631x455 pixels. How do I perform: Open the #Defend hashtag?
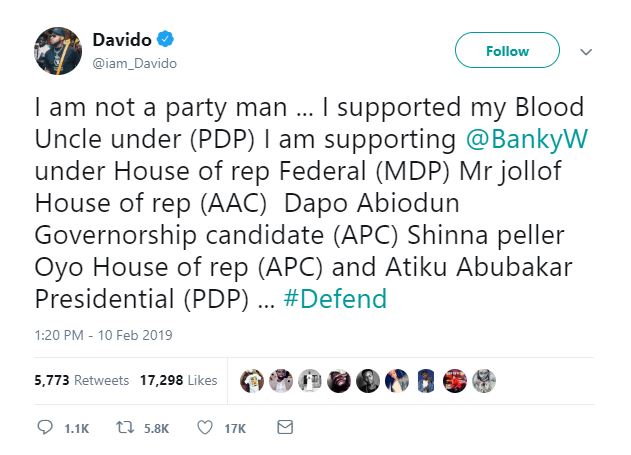coord(338,299)
